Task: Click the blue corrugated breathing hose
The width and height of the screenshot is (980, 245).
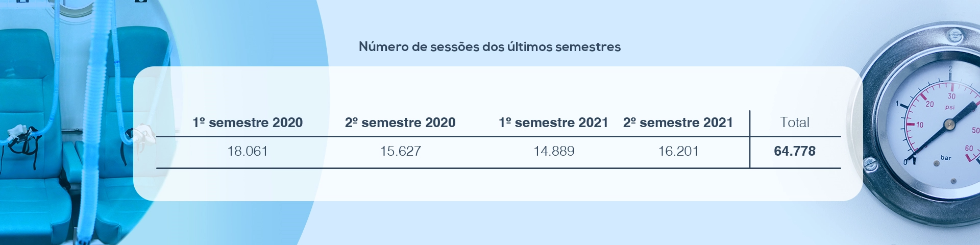Action: [93, 122]
